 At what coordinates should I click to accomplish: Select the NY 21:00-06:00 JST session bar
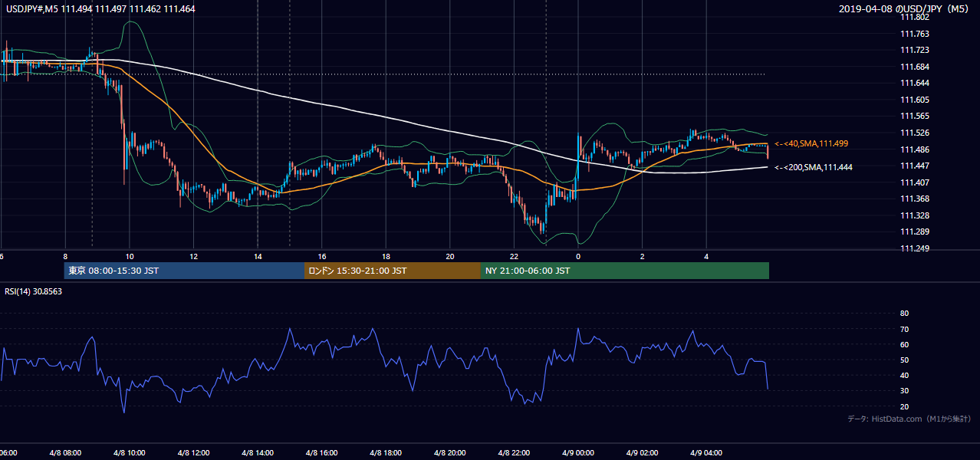coord(625,271)
